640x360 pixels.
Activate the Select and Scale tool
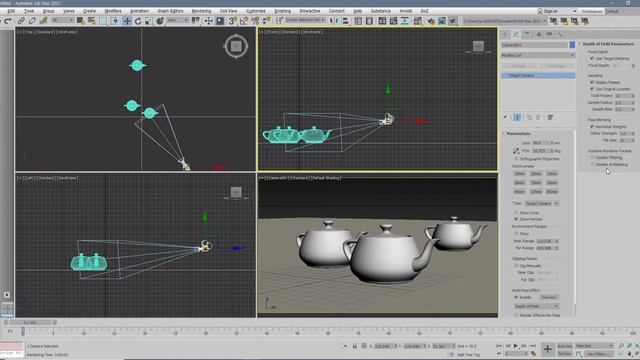149,21
